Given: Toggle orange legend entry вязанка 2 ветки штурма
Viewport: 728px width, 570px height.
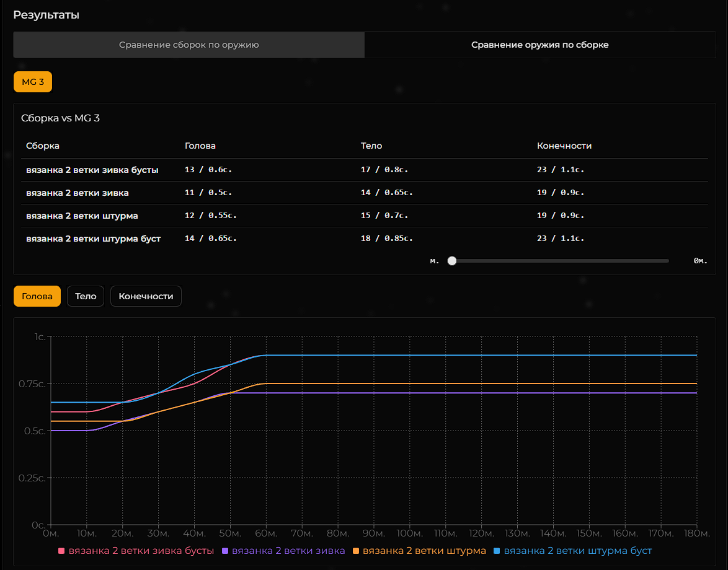Looking at the screenshot, I should [x=419, y=550].
